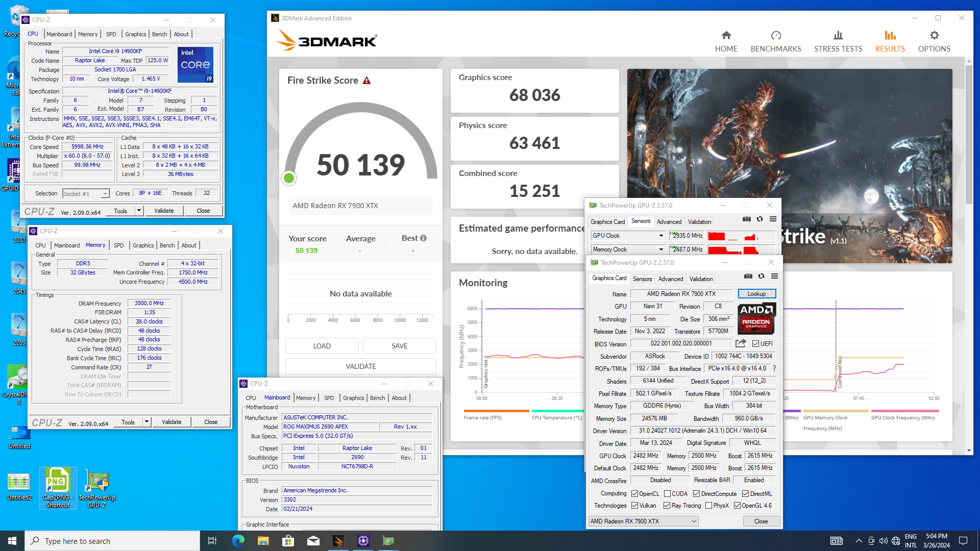The height and width of the screenshot is (551, 980).
Task: Toggle the PhysX checkbox
Action: click(708, 506)
